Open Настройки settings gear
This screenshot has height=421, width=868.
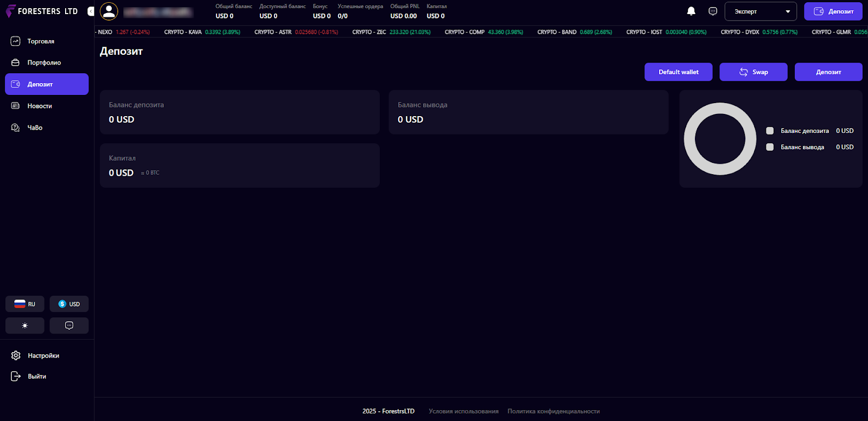[x=16, y=355]
